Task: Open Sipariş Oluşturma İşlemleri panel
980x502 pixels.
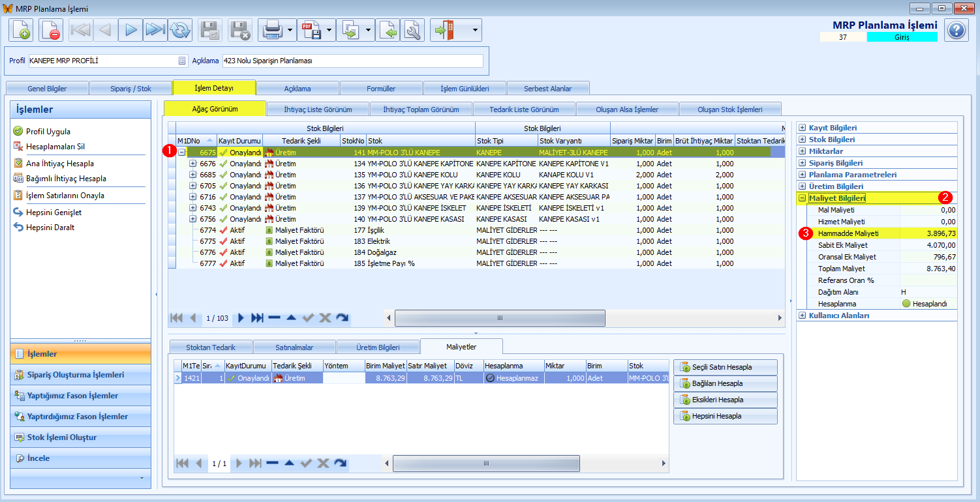Action: pos(80,375)
